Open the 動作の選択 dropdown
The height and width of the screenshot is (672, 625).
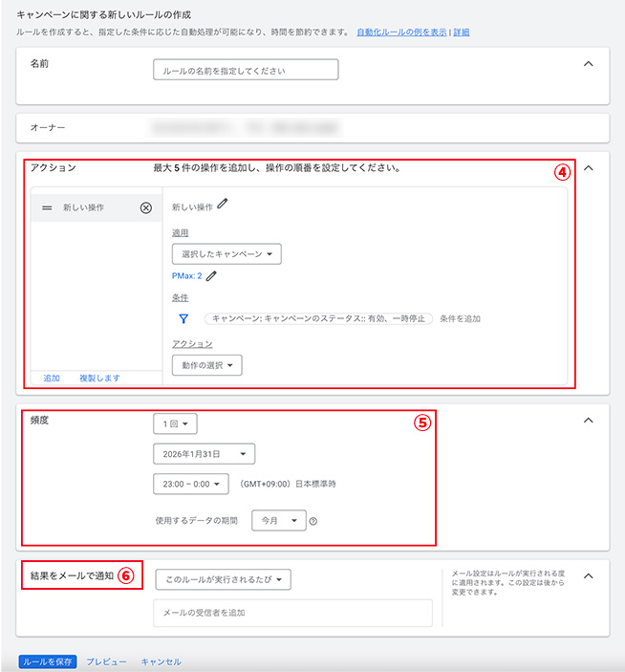point(206,365)
